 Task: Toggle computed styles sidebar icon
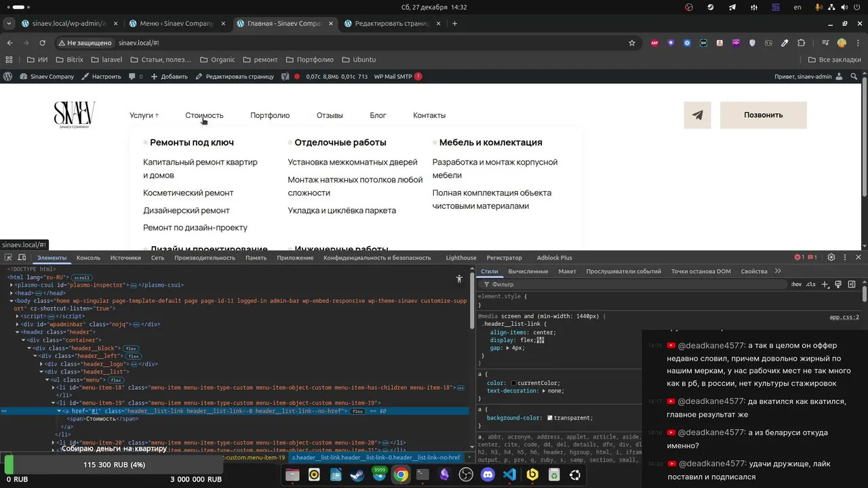(852, 284)
